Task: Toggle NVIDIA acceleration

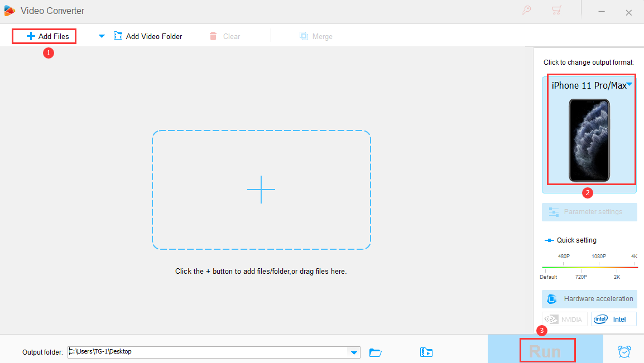Action: (565, 319)
